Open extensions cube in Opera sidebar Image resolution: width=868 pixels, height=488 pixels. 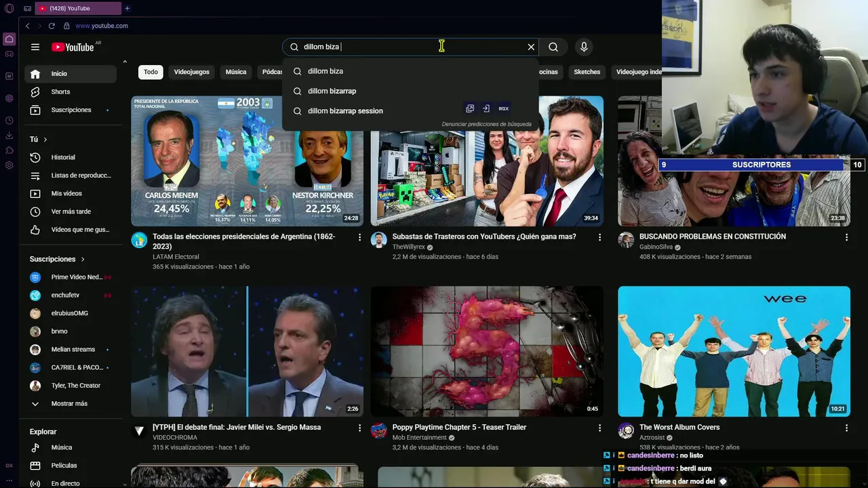click(x=9, y=150)
